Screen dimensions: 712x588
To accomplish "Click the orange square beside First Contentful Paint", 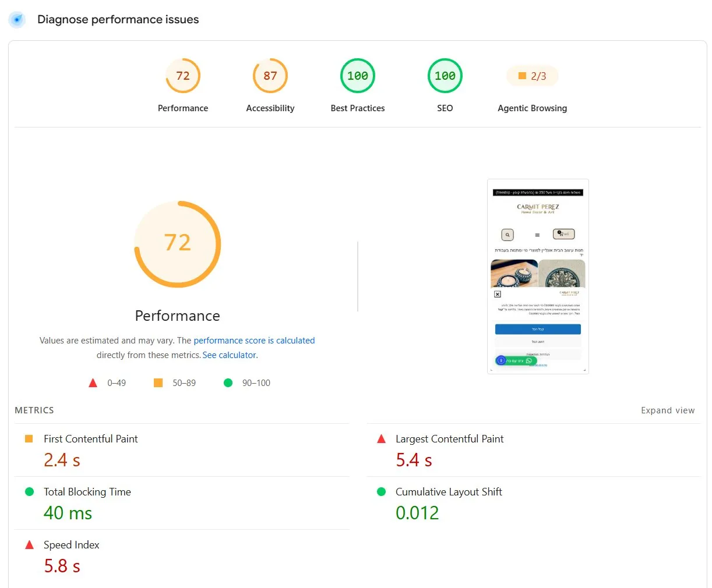I will point(29,439).
